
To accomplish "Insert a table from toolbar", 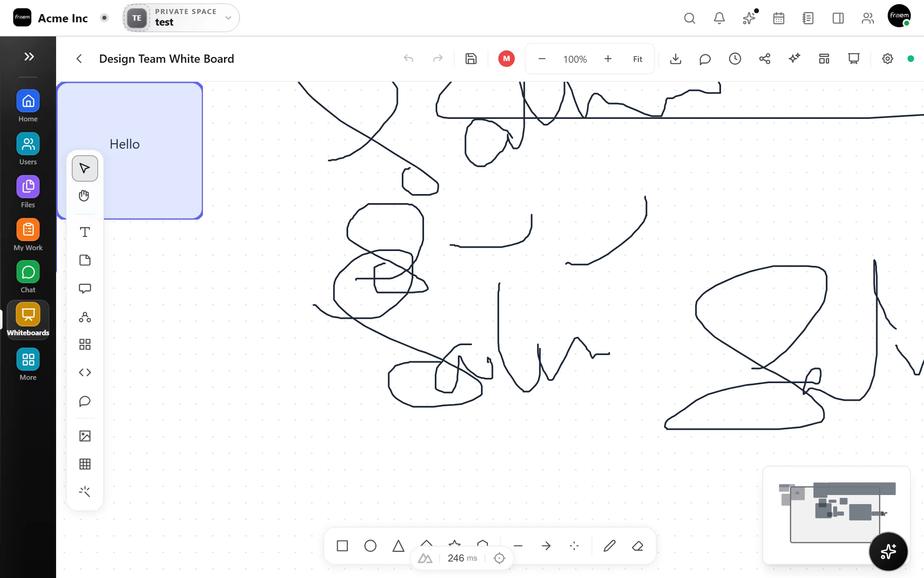I will (85, 464).
